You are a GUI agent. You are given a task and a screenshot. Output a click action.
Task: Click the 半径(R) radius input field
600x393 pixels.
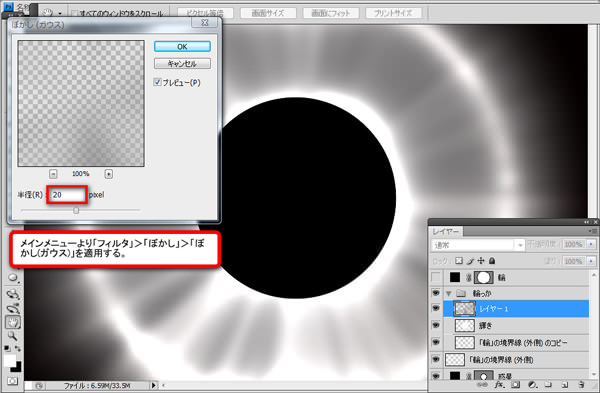68,195
